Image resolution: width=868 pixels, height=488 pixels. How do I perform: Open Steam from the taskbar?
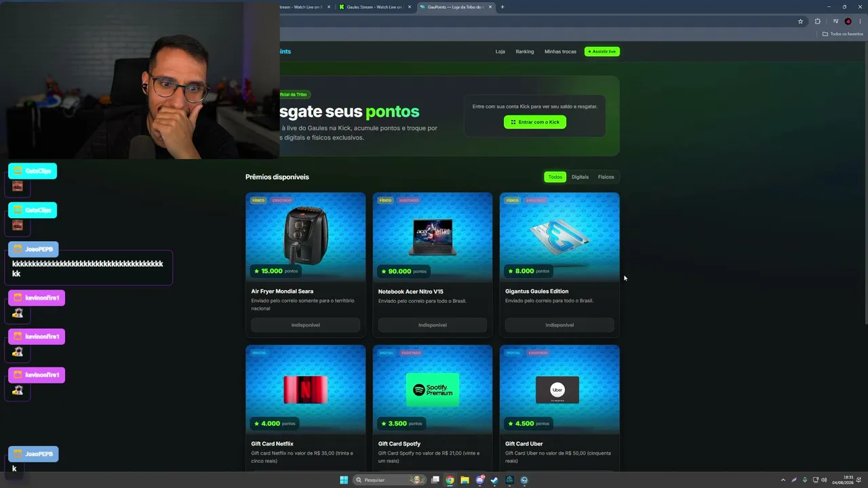point(494,480)
